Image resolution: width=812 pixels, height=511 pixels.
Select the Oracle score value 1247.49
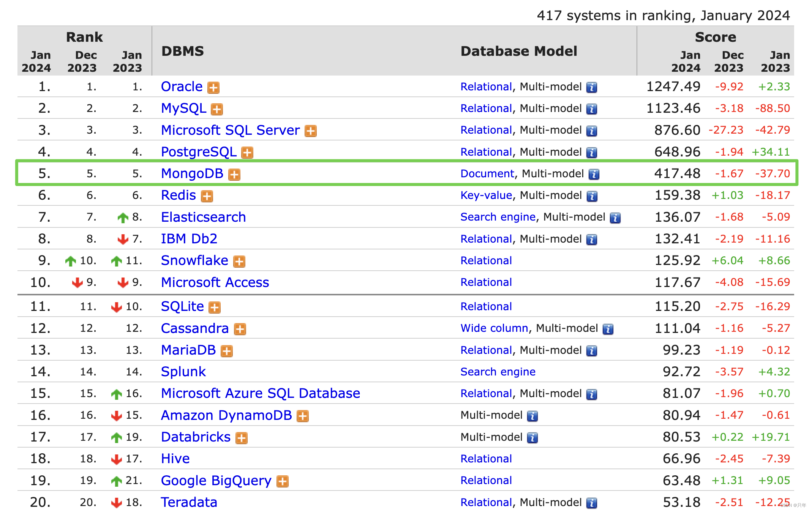click(673, 87)
